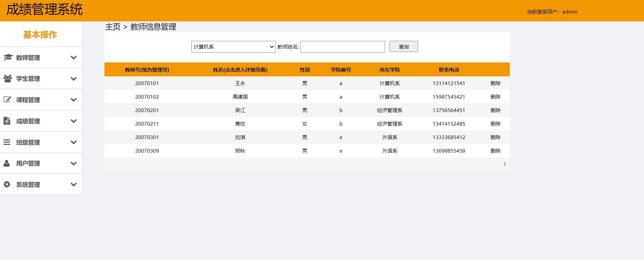Click phone number 13698855458
Viewport: 644px width, 260px height.
(x=449, y=151)
